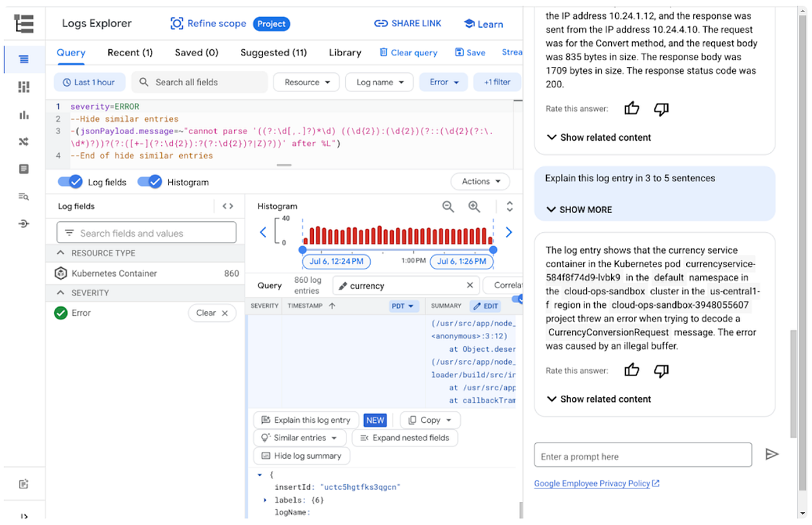Zoom out of the histogram
The height and width of the screenshot is (525, 812).
447,206
